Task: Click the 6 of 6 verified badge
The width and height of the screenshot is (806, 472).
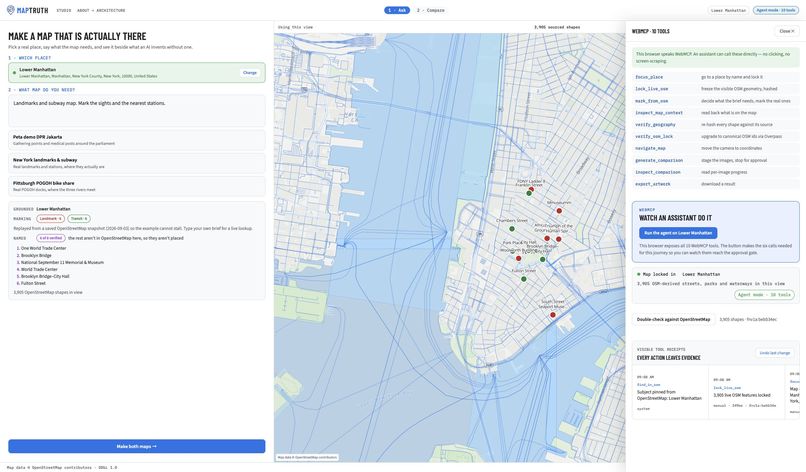Action: [x=51, y=238]
